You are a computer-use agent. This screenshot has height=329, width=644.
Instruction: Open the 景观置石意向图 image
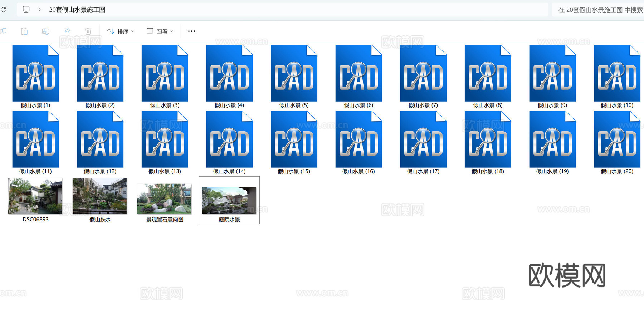tap(164, 199)
